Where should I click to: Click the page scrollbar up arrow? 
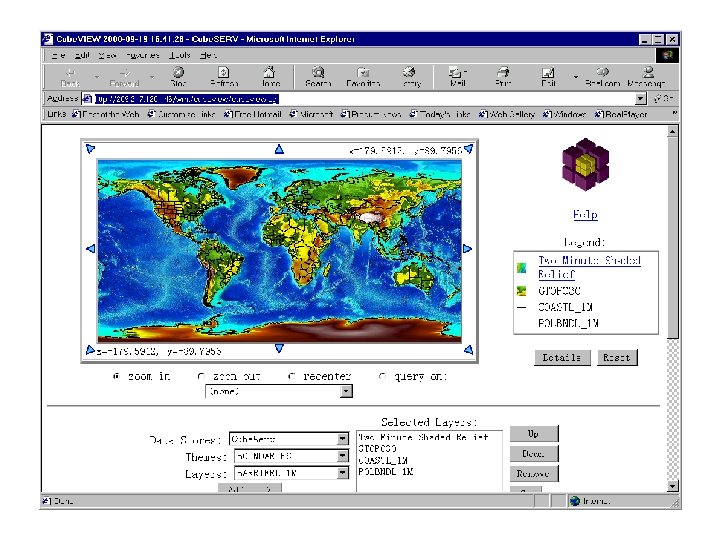point(673,132)
